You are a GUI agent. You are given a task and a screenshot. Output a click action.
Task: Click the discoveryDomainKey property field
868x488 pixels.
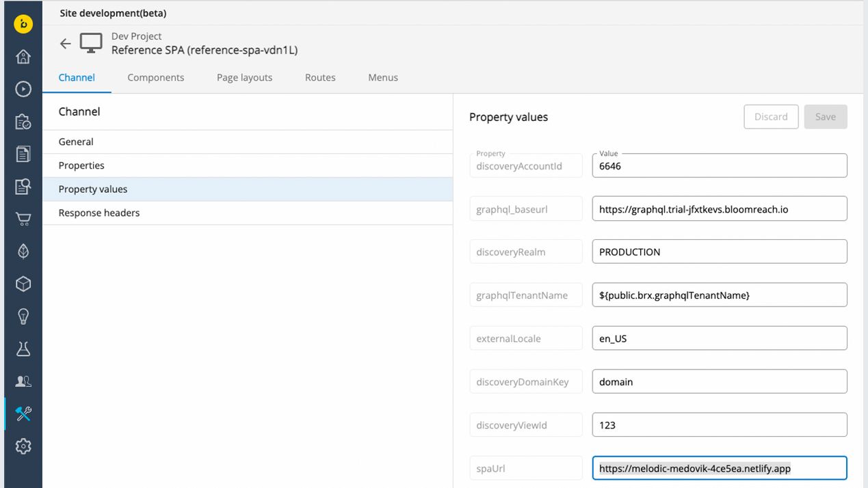click(526, 381)
